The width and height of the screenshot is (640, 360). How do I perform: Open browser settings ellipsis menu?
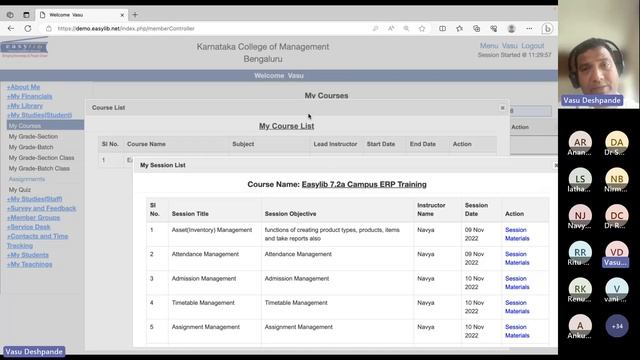[529, 29]
